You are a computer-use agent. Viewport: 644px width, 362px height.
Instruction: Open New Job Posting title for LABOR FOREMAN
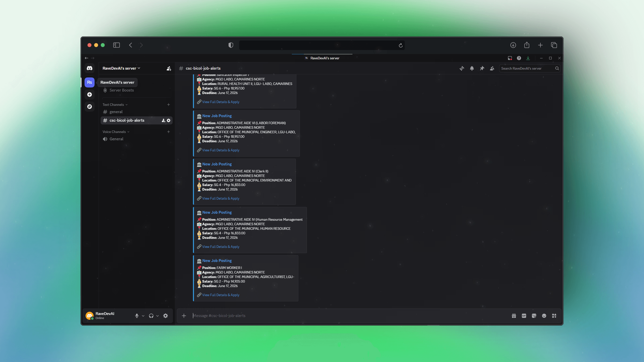pyautogui.click(x=217, y=116)
